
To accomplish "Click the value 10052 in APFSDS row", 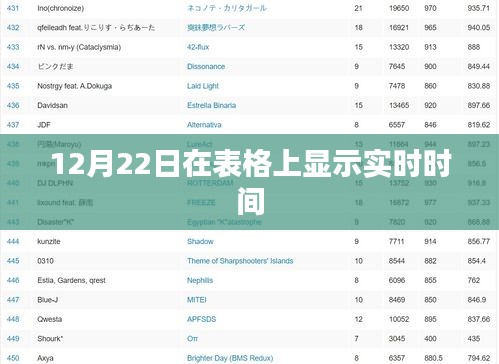I will coord(399,319).
